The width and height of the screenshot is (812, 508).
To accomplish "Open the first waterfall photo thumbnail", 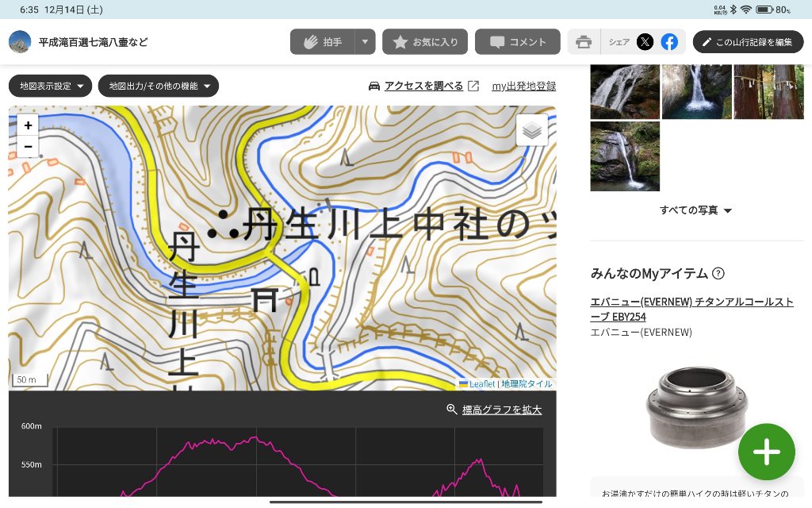I will pyautogui.click(x=625, y=91).
